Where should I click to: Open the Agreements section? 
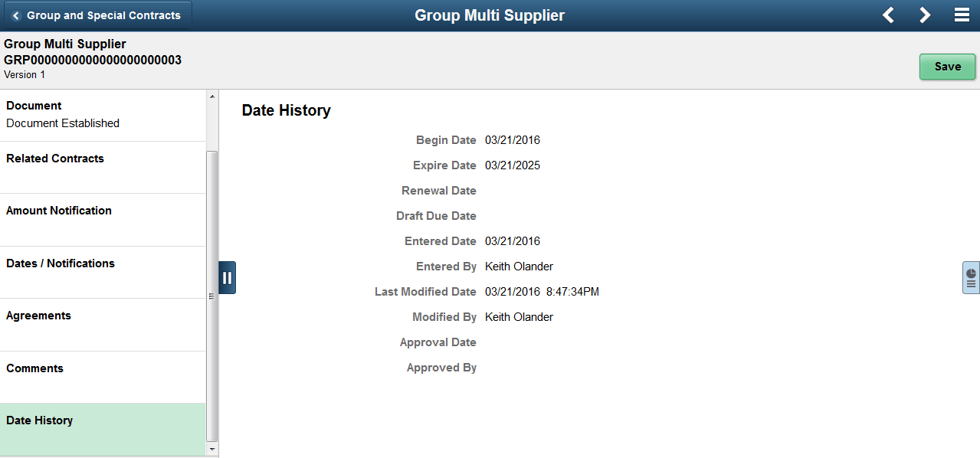(38, 315)
